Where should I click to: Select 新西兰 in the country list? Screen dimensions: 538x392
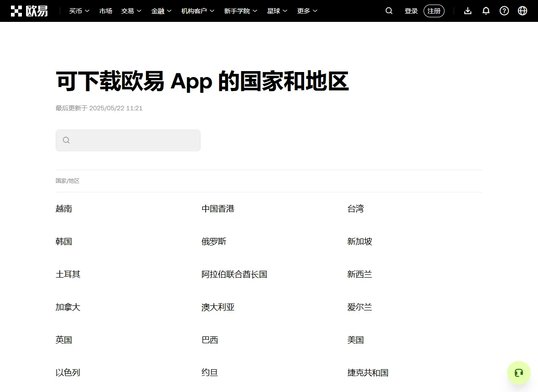point(360,274)
